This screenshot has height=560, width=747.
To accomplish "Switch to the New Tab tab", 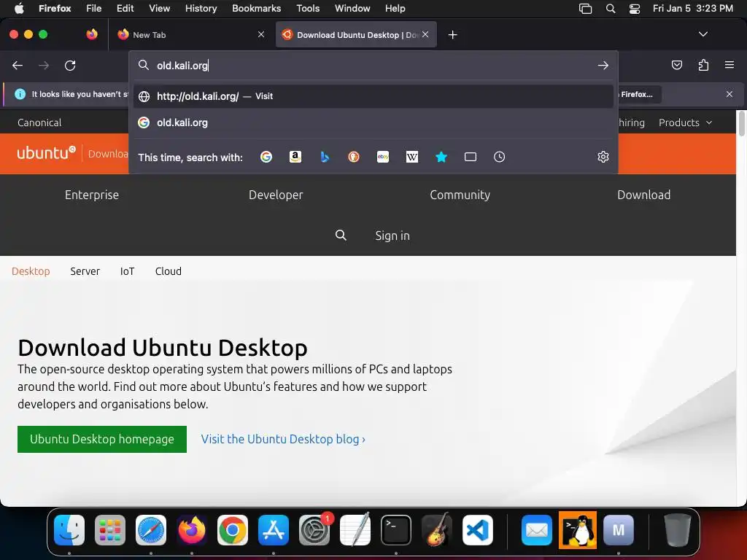I will pyautogui.click(x=192, y=34).
